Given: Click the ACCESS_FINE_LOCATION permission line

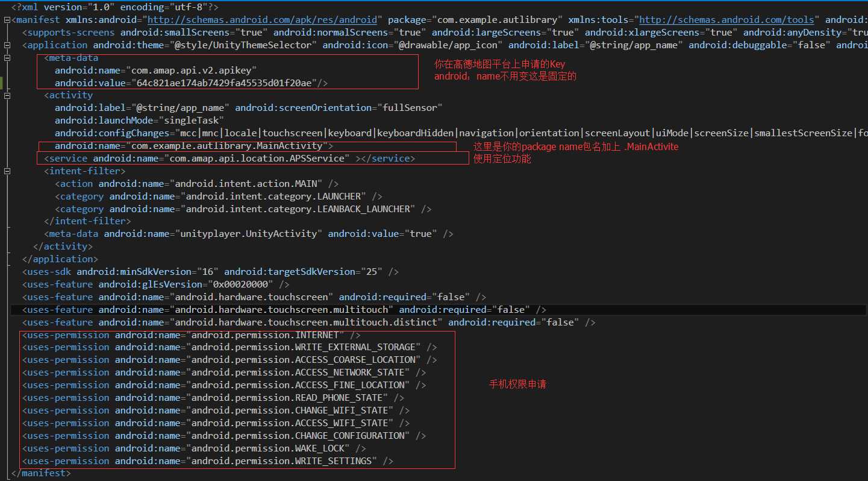Looking at the screenshot, I should (x=224, y=386).
